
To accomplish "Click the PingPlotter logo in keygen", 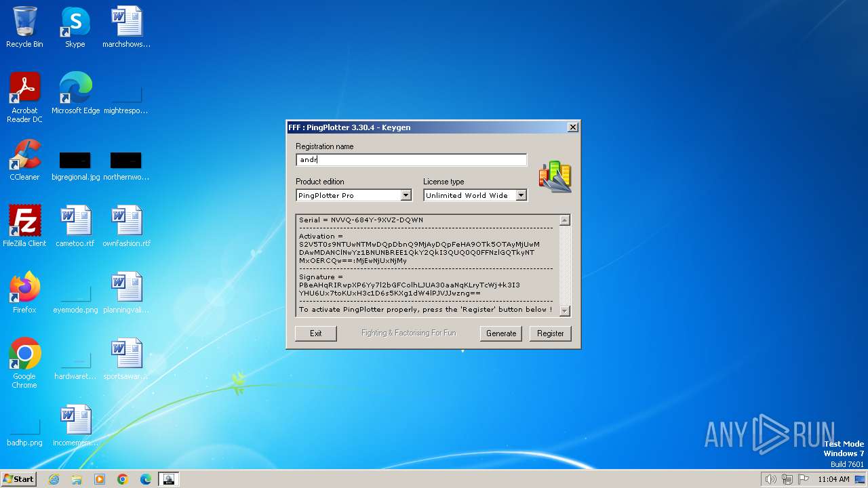I will [x=555, y=176].
